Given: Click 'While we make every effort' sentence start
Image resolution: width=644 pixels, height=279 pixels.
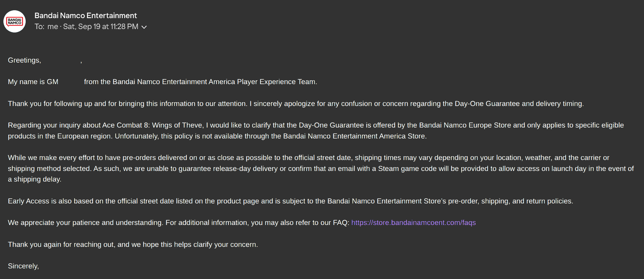Looking at the screenshot, I should (51, 158).
